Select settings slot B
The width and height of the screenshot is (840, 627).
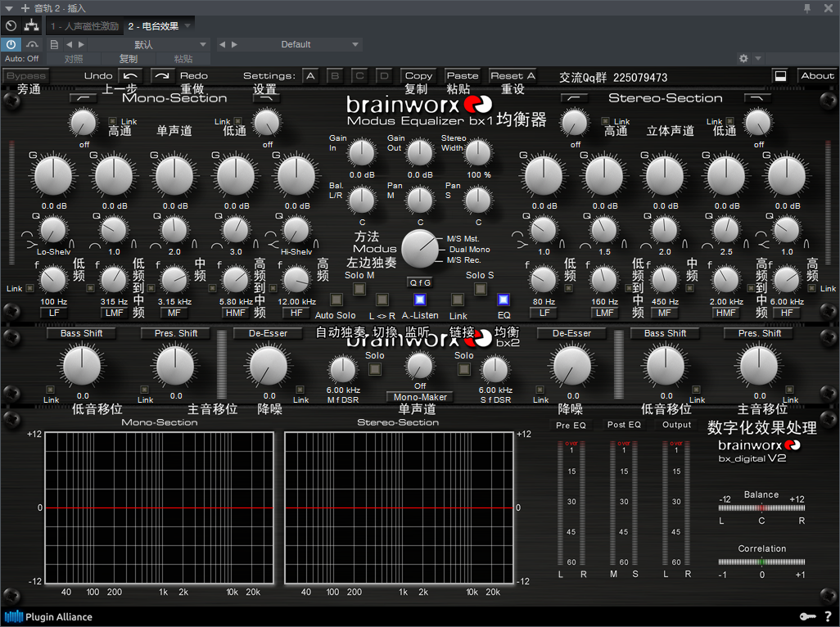(x=336, y=76)
